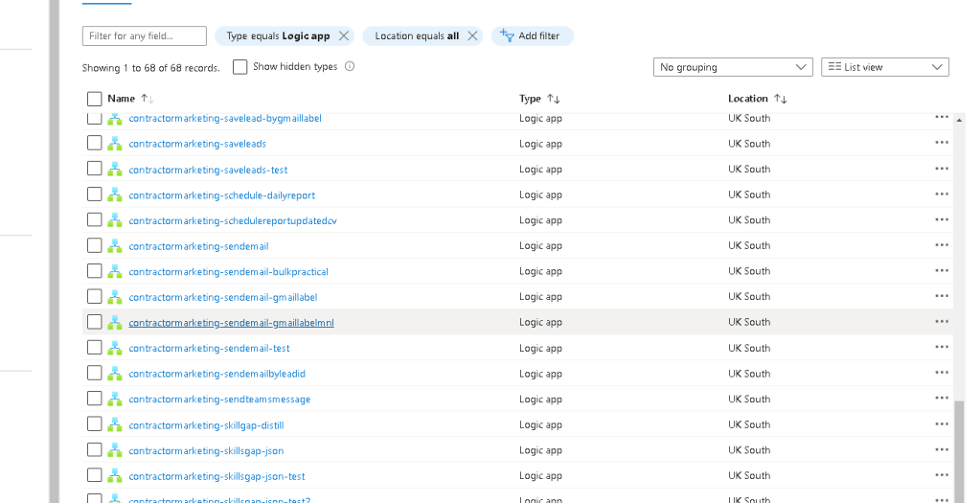Viewport: 980px width, 503px height.
Task: Click the Location column header text
Action: [747, 99]
